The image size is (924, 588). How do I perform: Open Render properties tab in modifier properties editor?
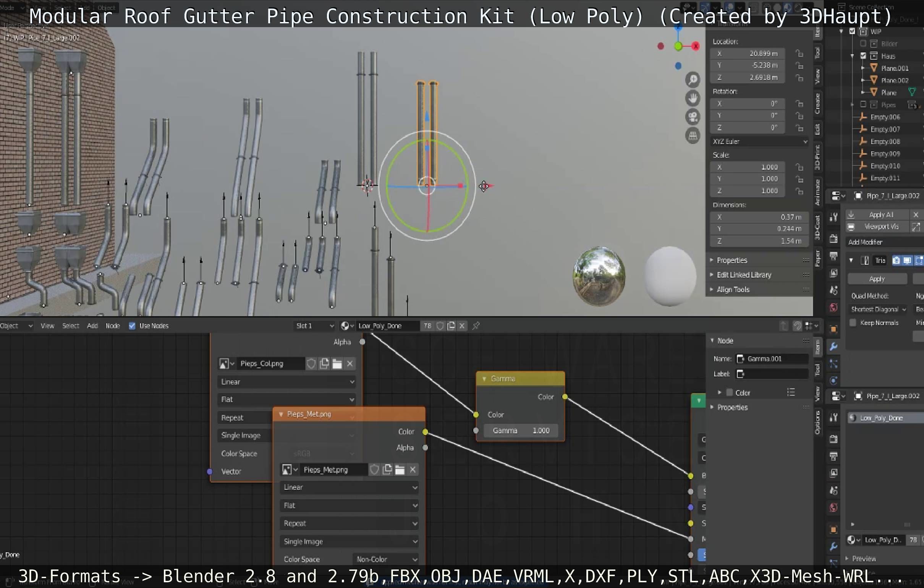[x=833, y=239]
